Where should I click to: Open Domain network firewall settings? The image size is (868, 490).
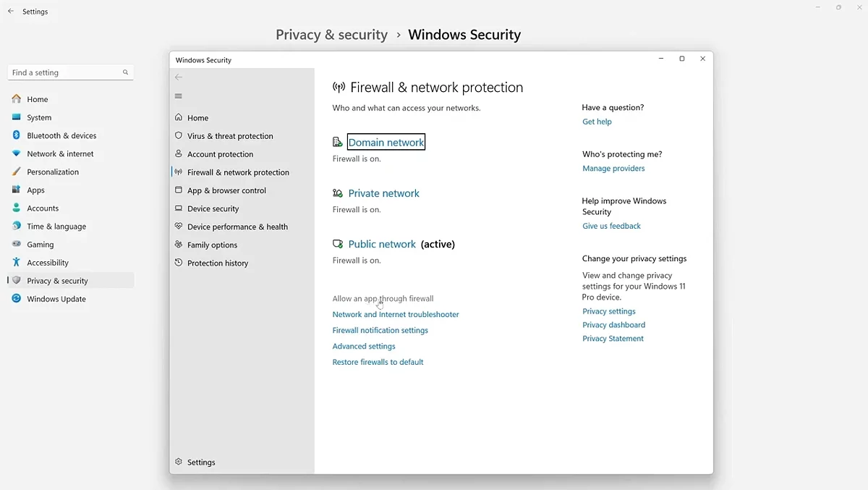click(x=386, y=143)
